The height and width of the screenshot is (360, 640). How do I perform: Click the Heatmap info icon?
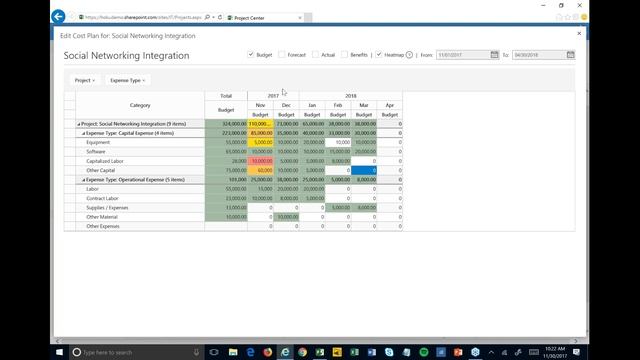[x=409, y=55]
